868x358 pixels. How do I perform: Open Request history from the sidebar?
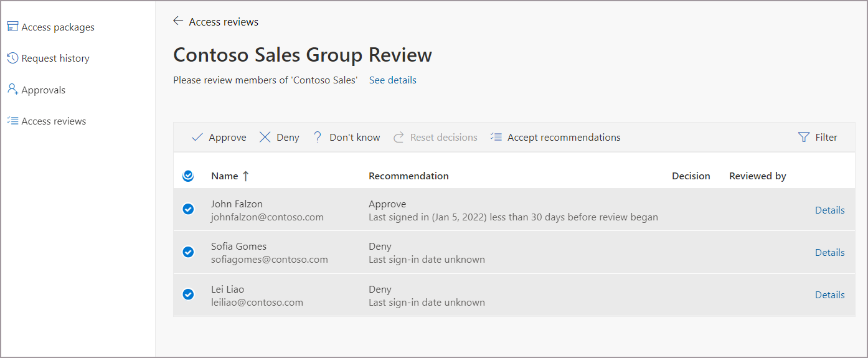coord(55,59)
